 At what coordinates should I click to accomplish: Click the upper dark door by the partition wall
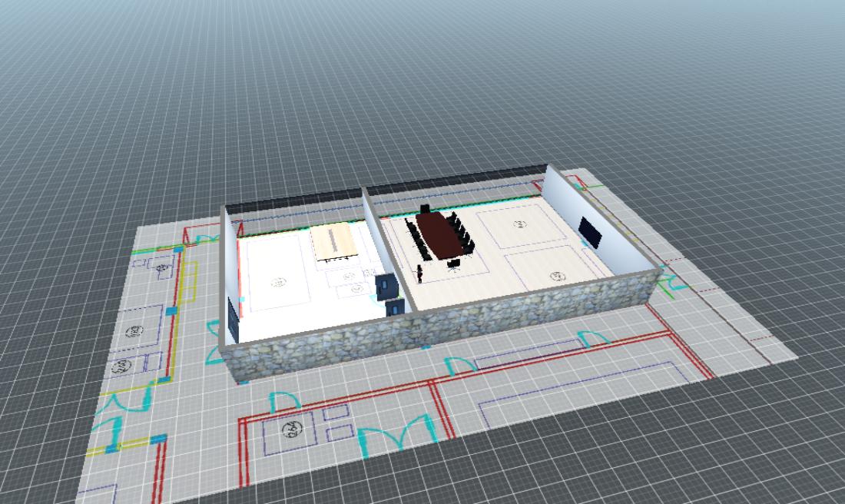click(x=385, y=286)
